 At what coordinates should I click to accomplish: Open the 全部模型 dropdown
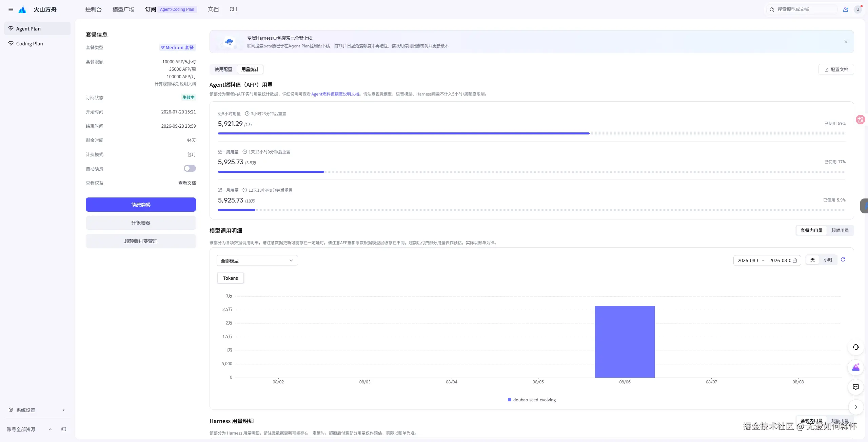[x=257, y=260]
